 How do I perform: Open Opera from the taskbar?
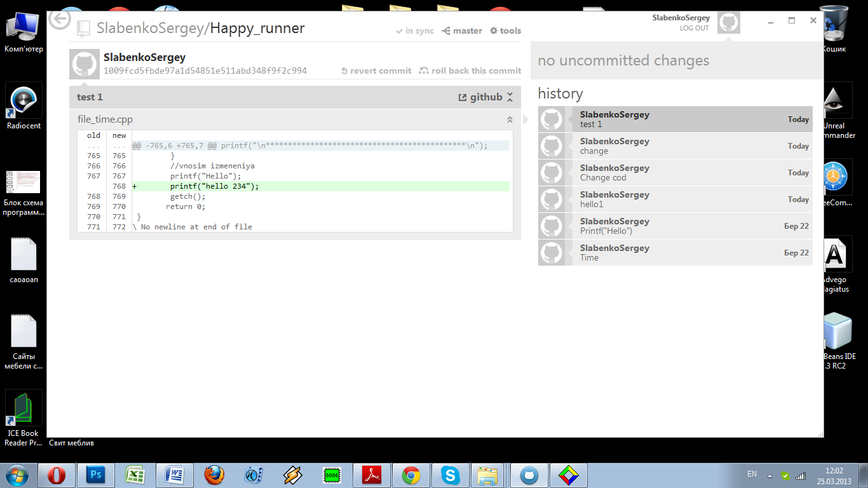click(57, 475)
